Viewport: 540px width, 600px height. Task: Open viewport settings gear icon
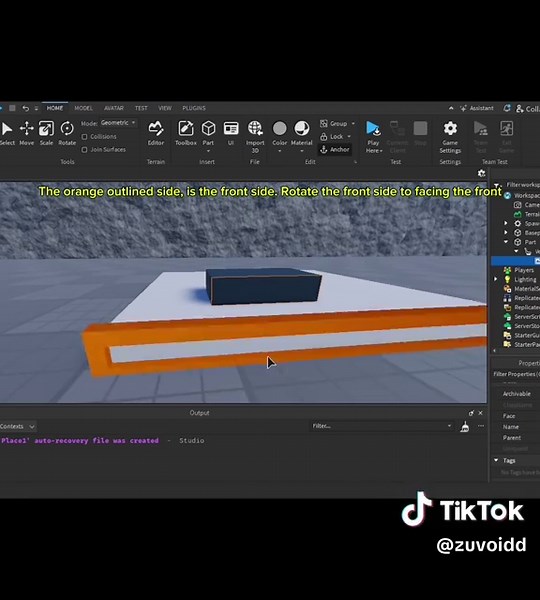[x=481, y=173]
